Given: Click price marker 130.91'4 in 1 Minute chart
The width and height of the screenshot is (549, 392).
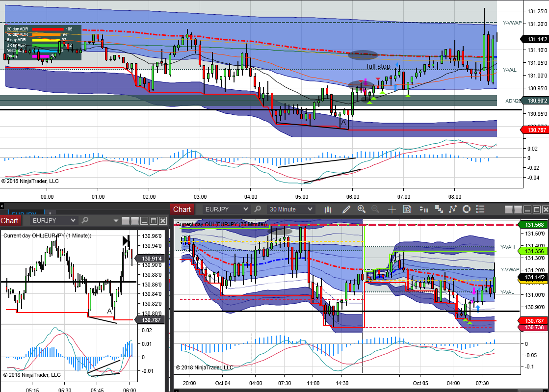Looking at the screenshot, I should (x=149, y=259).
